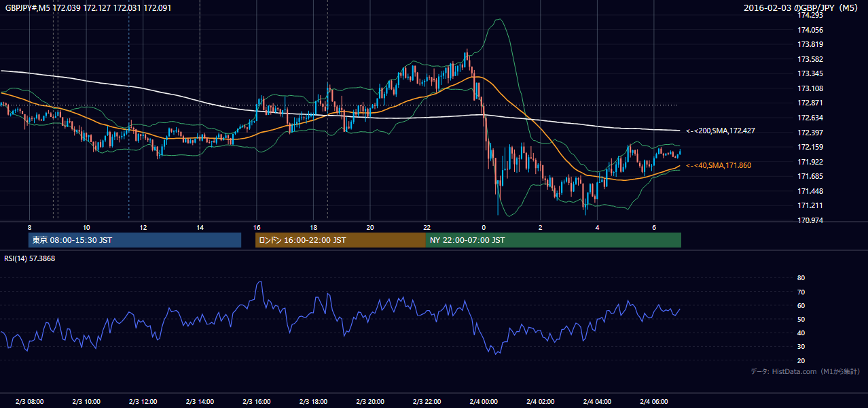Image resolution: width=868 pixels, height=408 pixels.
Task: Click the 2/3 08:00 time axis label
Action: coord(29,401)
